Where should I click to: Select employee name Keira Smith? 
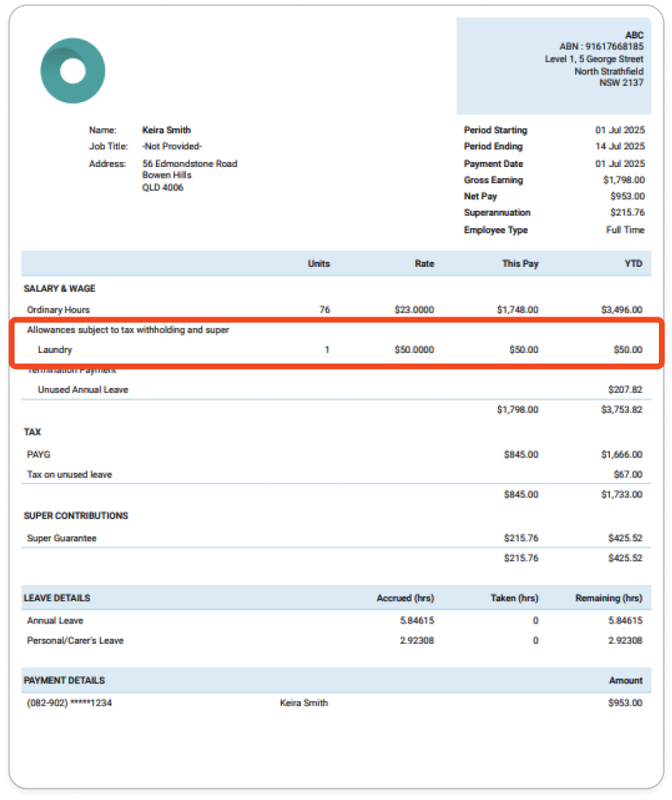166,130
